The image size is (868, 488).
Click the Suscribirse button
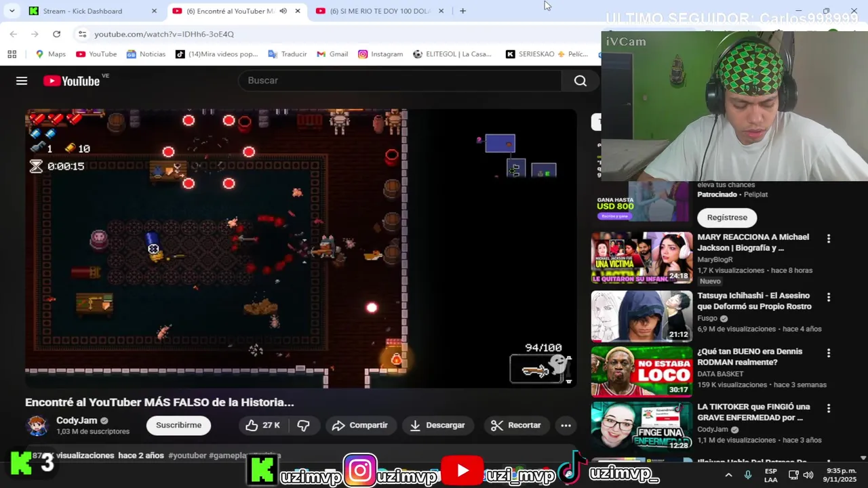[x=178, y=425]
